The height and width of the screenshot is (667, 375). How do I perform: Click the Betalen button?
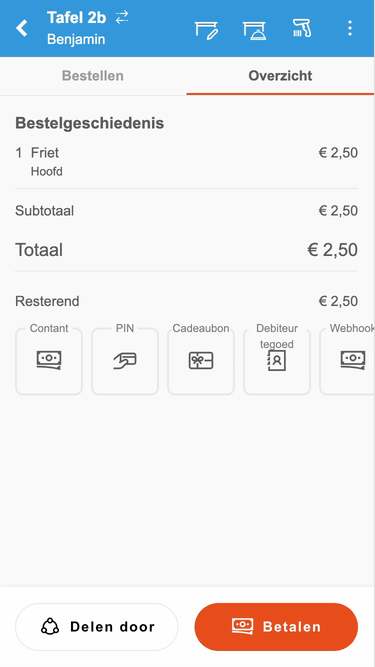[276, 627]
